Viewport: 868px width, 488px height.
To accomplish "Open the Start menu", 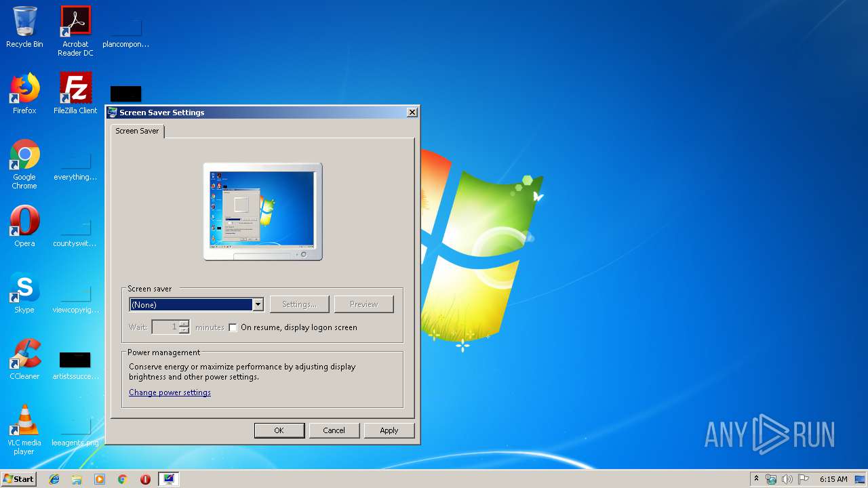I will point(19,479).
